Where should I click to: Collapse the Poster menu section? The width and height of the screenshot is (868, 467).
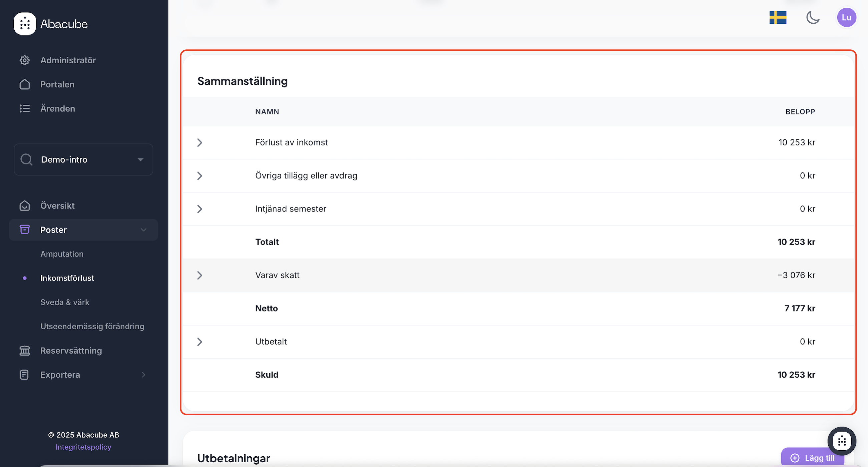click(143, 230)
